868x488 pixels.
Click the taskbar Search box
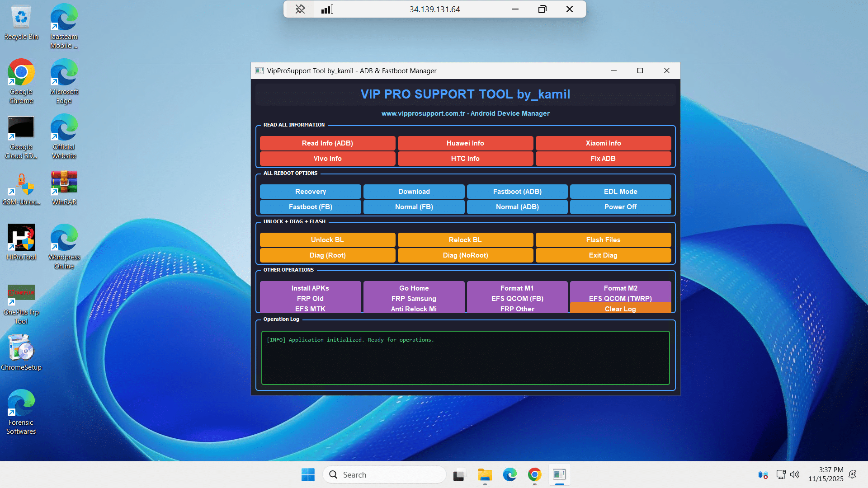point(384,474)
